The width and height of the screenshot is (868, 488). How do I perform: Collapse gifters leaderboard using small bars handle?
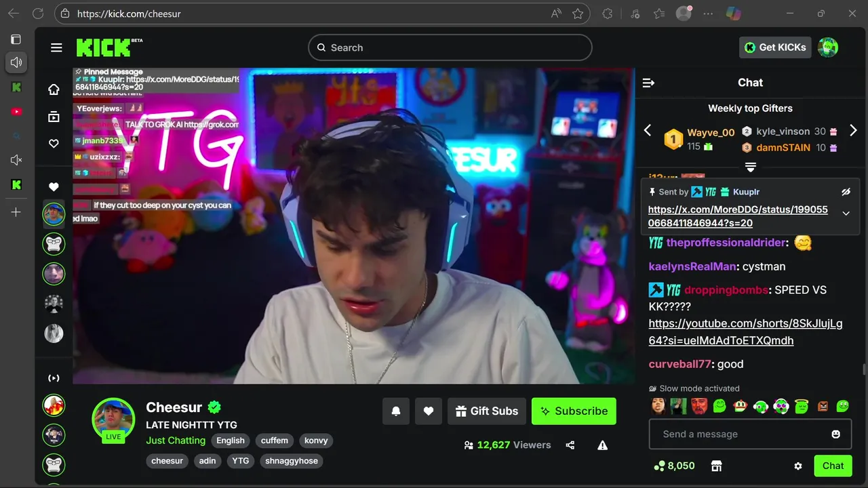(751, 167)
